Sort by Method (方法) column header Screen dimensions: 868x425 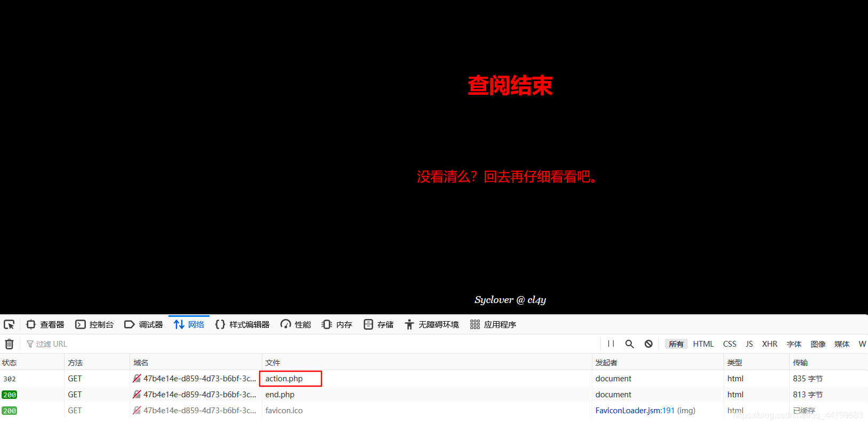pos(97,363)
